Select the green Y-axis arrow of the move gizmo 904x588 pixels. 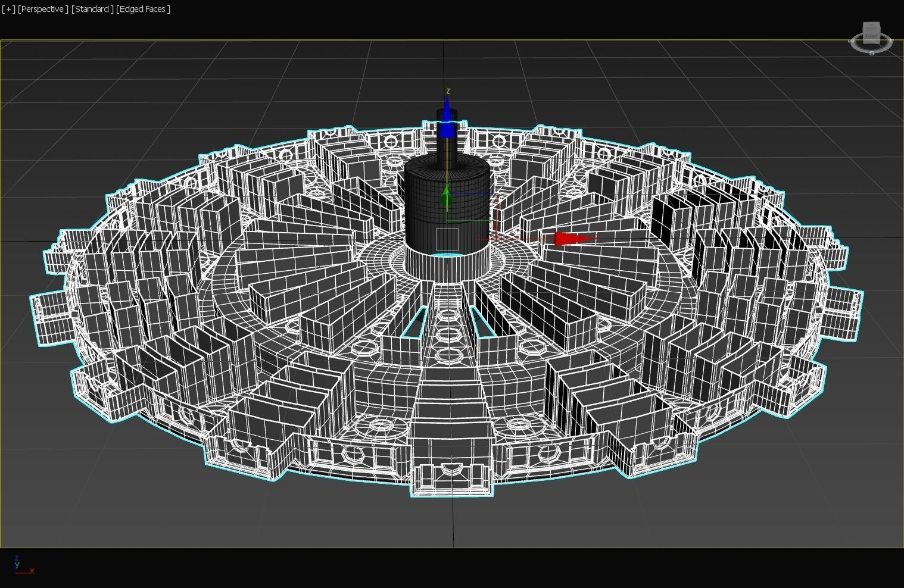click(x=446, y=196)
